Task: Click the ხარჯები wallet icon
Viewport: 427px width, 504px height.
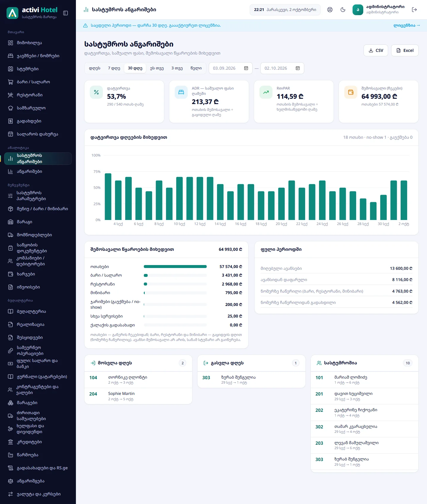Action: (10, 274)
